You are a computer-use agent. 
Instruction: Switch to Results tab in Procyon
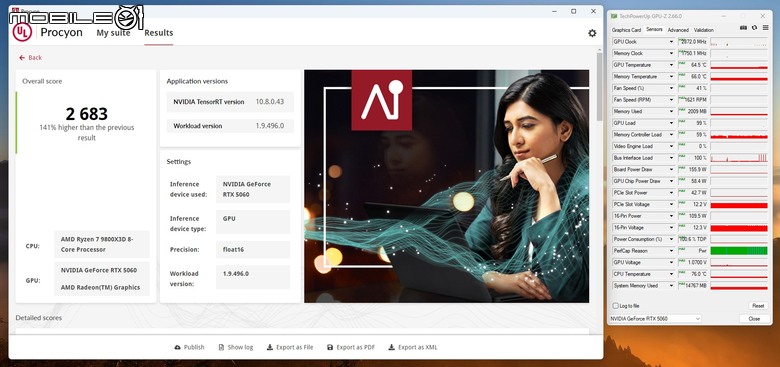coord(159,33)
